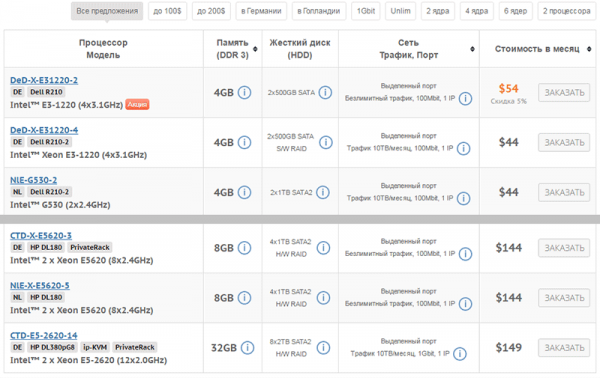
Task: Open NlE-X-E5620-5 server link
Action: tap(40, 285)
